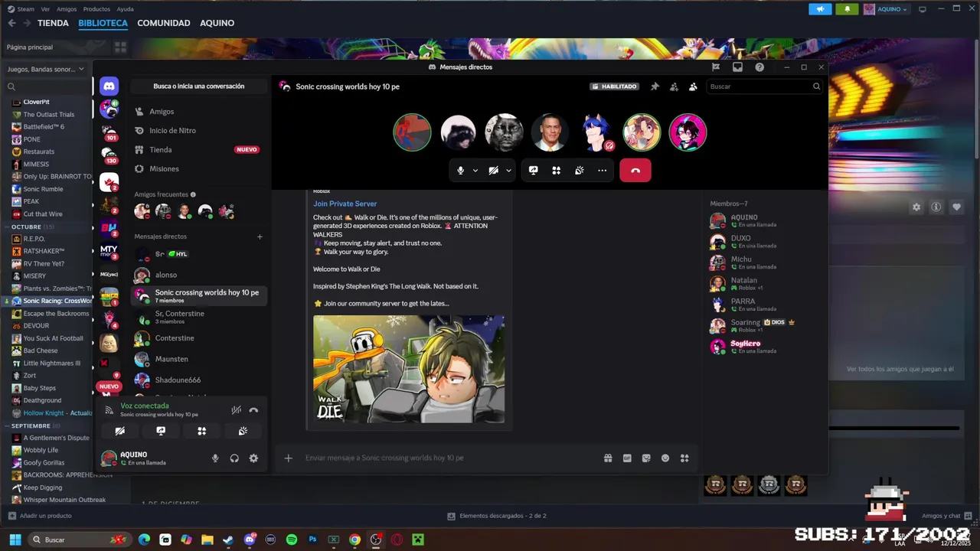Expand the Steam 'Juegos, Bandas sonor...' filter dropdown

(46, 69)
